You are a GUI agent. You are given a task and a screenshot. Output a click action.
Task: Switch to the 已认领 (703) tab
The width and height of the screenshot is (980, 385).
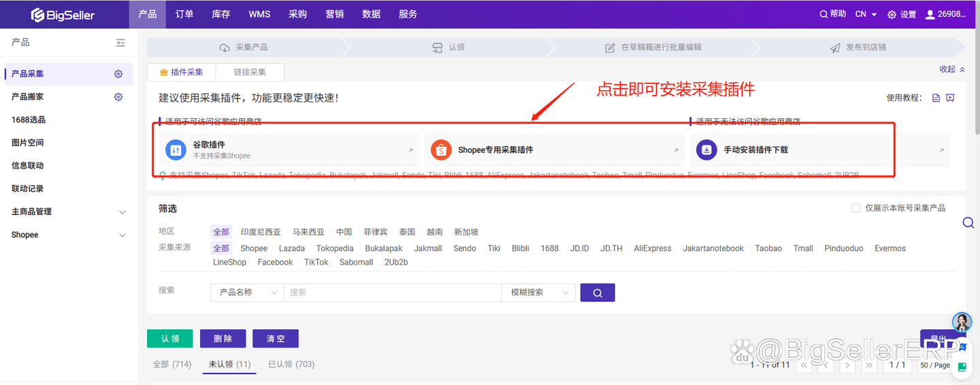point(291,365)
